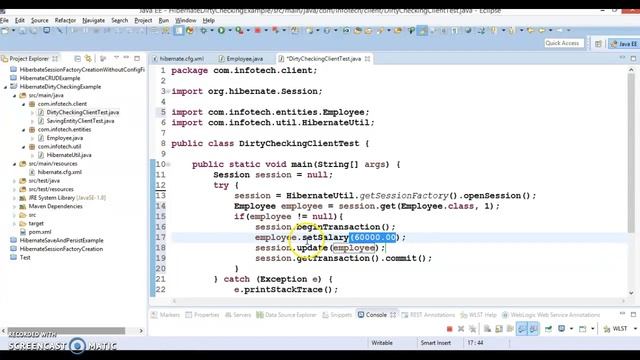Viewport: 640px width, 360px height.
Task: Open the File menu
Action: (x=4, y=20)
